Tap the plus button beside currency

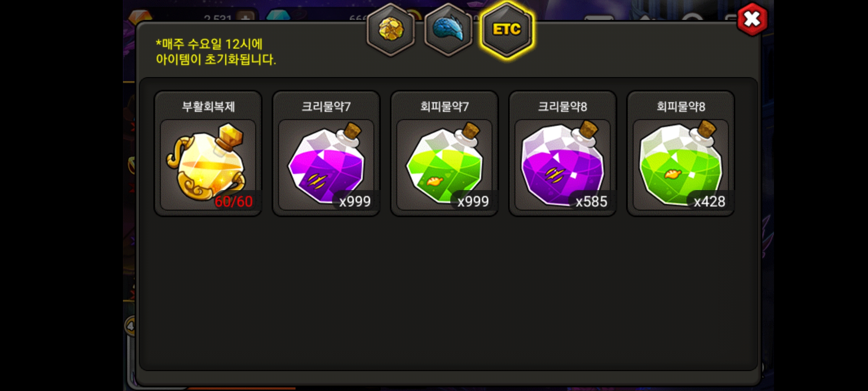[245, 16]
